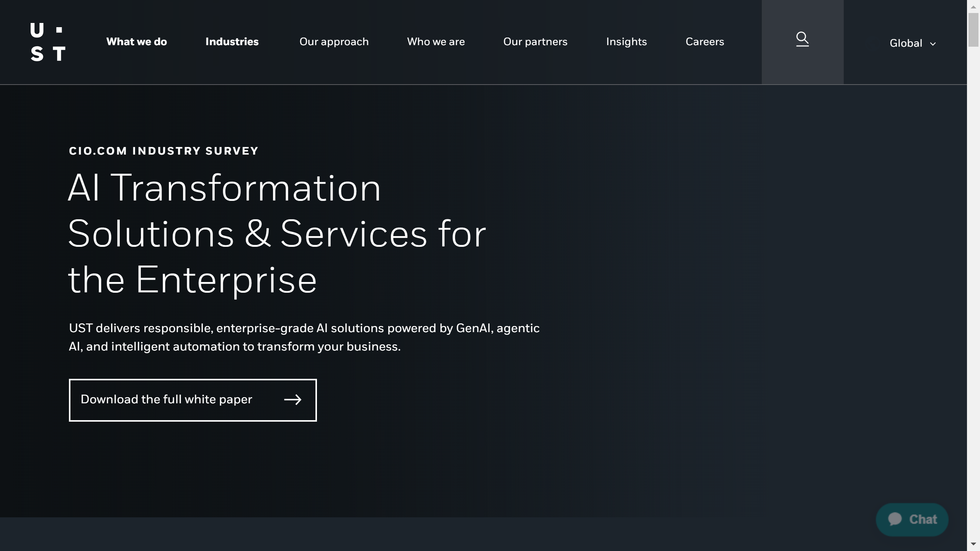Expand the chevron next to Global
Image resolution: width=980 pixels, height=551 pixels.
pyautogui.click(x=933, y=44)
